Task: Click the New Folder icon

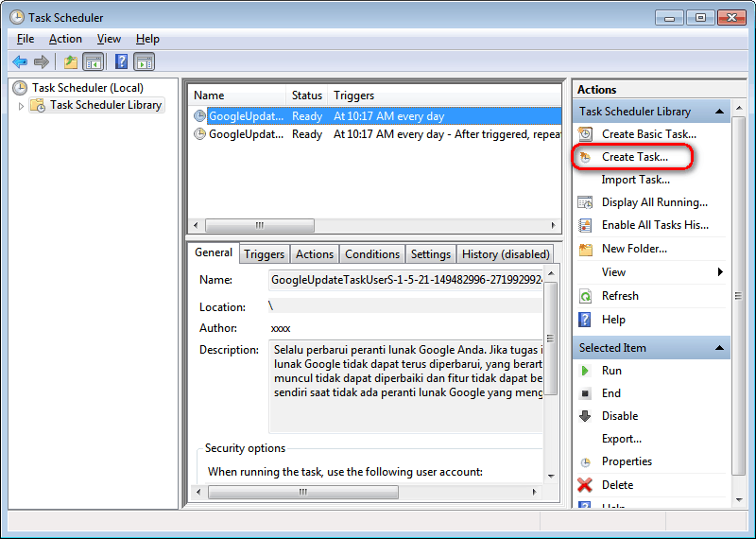Action: coord(585,249)
